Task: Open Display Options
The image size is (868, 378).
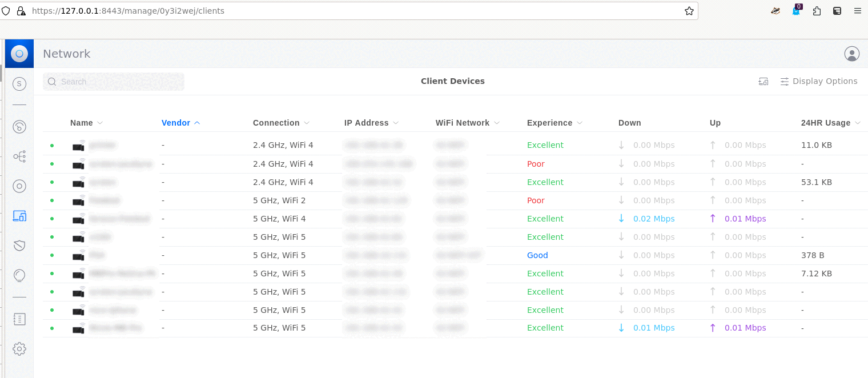Action: click(819, 82)
